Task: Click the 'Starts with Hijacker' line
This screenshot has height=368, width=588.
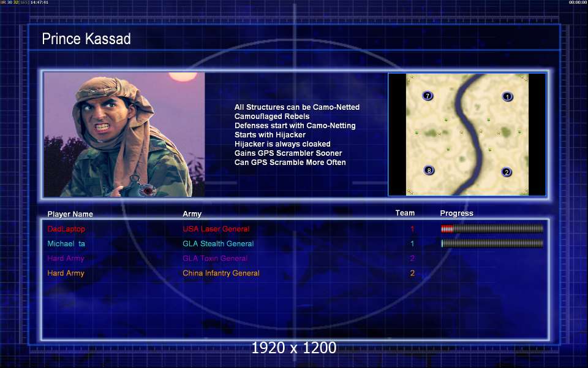Action: point(270,135)
